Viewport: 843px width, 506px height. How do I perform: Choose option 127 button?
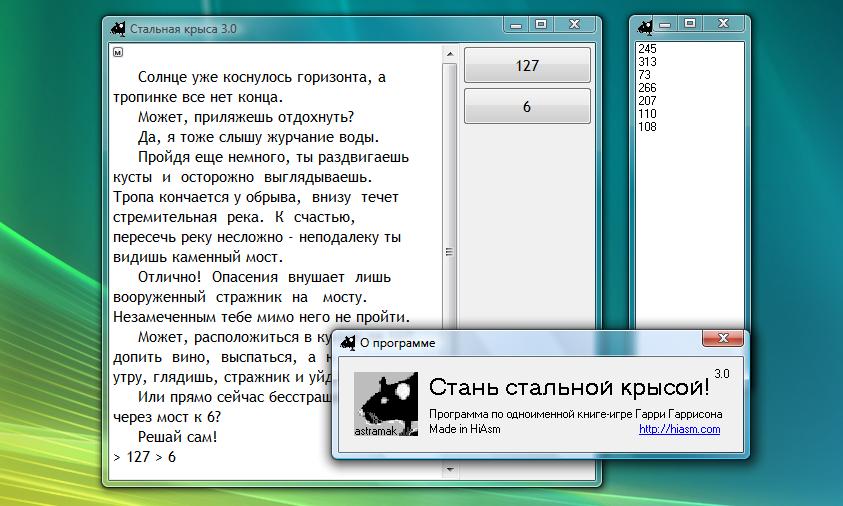[x=527, y=66]
